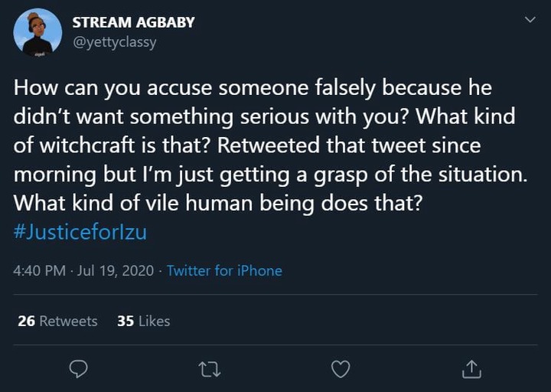Open the STREAM AGBABY display name
551x392 pixels.
click(133, 22)
